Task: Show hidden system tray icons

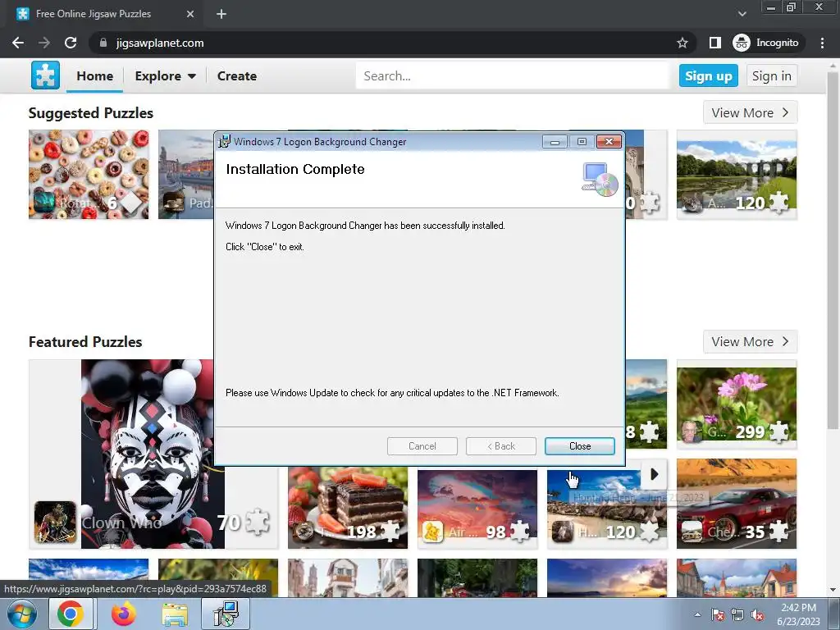Action: pyautogui.click(x=697, y=614)
